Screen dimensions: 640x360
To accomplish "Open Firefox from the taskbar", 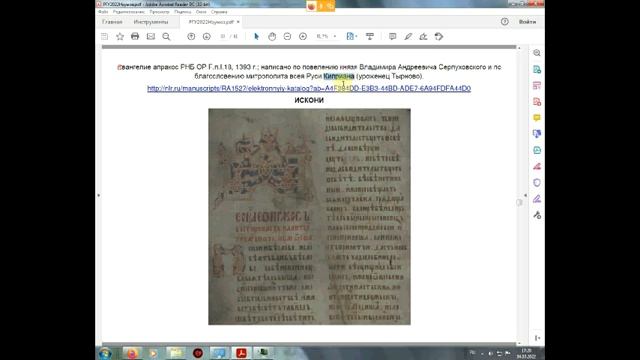I will coord(131,353).
